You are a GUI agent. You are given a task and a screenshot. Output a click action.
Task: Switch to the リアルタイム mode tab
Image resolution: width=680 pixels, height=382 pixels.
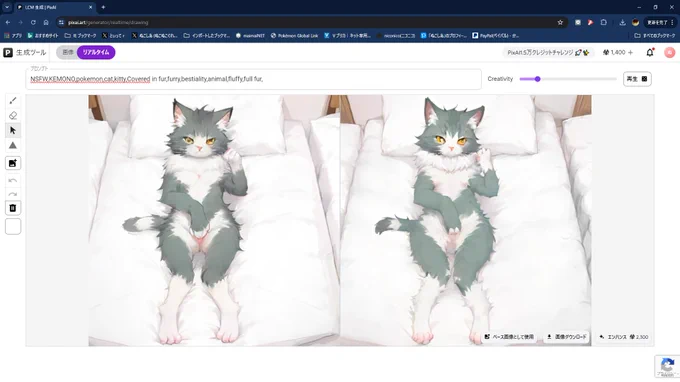(x=96, y=52)
